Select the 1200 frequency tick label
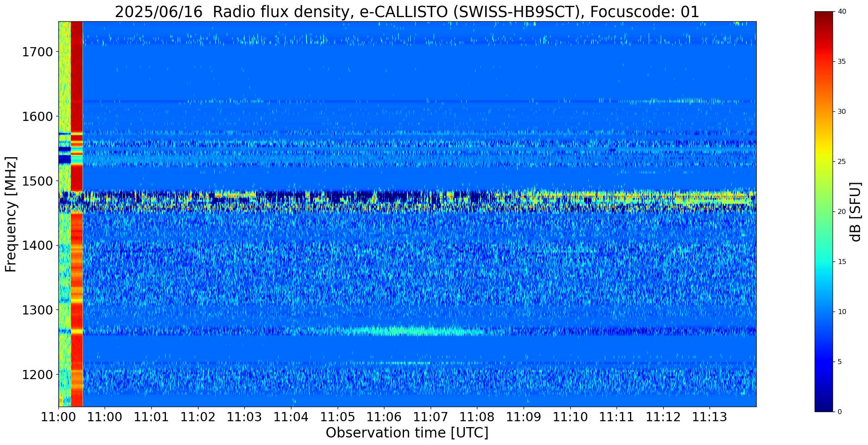 pyautogui.click(x=37, y=375)
